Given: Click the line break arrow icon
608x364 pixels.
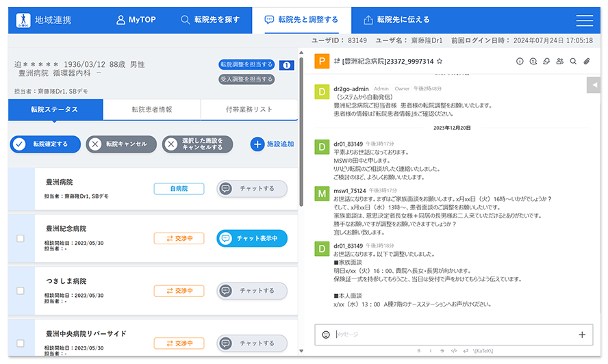Looking at the screenshot, I should click(466, 351).
